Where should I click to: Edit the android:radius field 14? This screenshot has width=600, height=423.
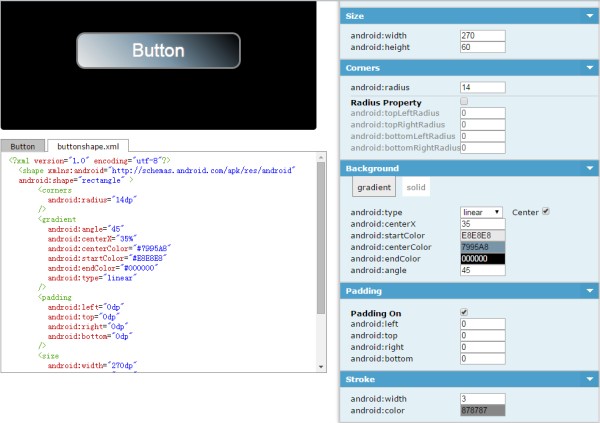(483, 87)
